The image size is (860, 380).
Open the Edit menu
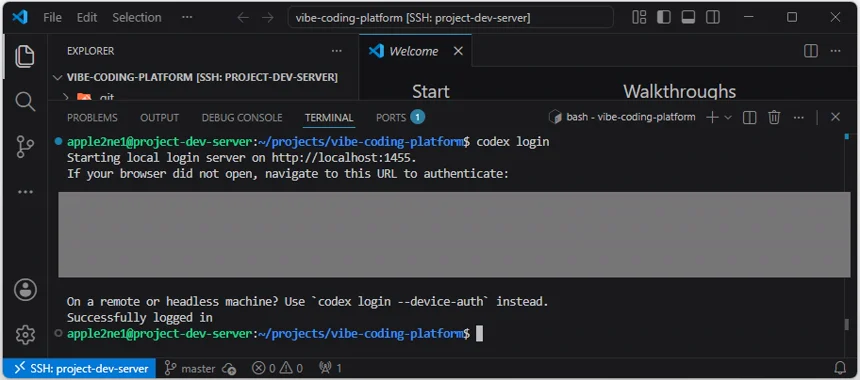pyautogui.click(x=87, y=18)
